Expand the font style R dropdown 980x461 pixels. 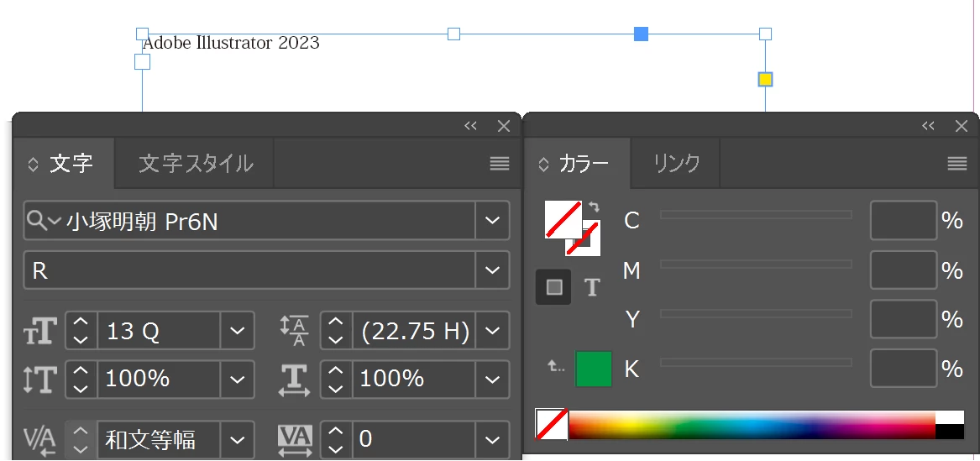tap(492, 270)
